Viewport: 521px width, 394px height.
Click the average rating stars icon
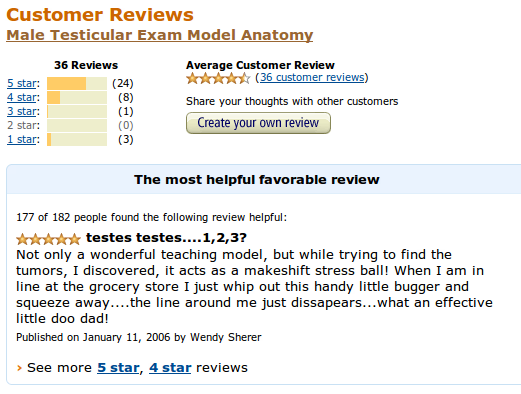pyautogui.click(x=218, y=78)
